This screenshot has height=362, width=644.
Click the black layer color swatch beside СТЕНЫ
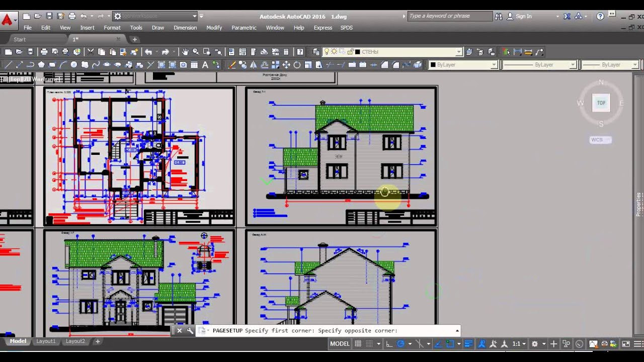[358, 52]
